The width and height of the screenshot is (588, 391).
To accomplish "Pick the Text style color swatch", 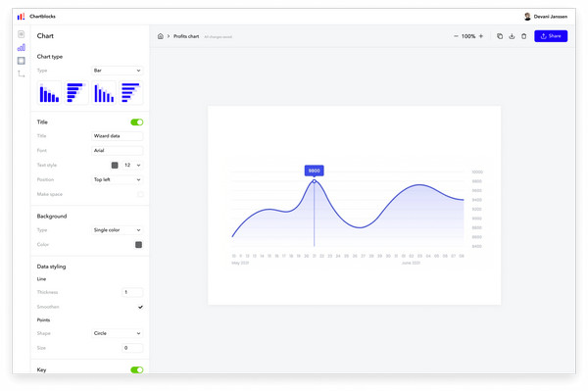I will 115,166.
